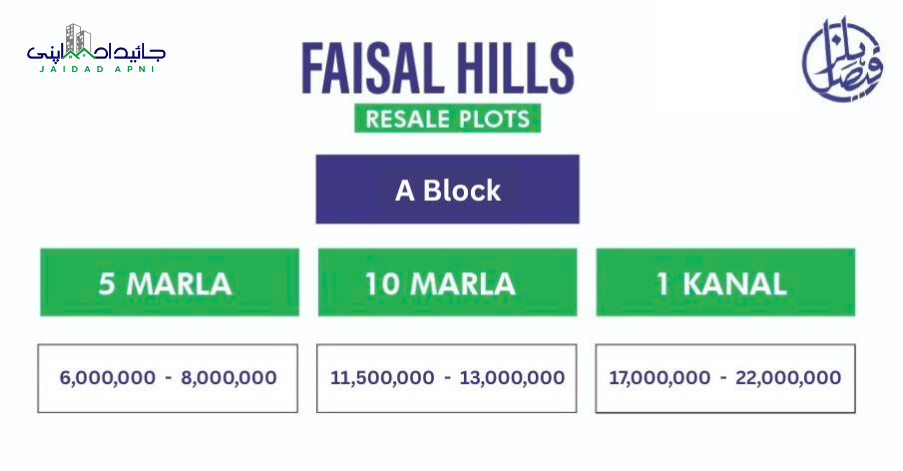The image size is (903, 471).
Task: Choose the 5 MARLA plot category
Action: 169,283
